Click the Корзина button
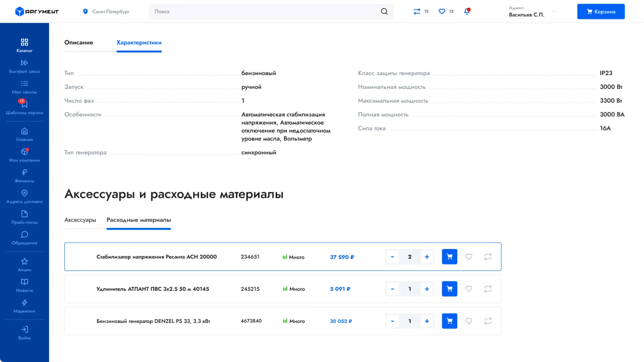The height and width of the screenshot is (362, 644). (600, 12)
